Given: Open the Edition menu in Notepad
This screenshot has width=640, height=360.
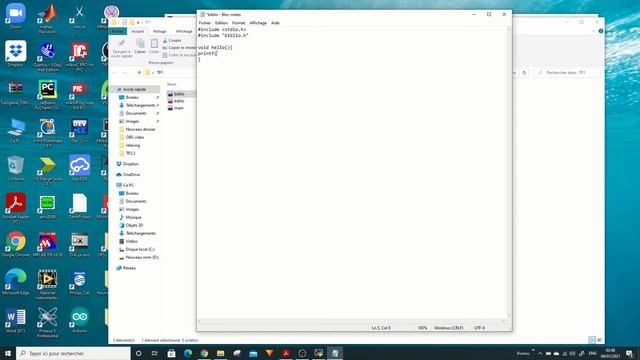Looking at the screenshot, I should click(x=221, y=23).
